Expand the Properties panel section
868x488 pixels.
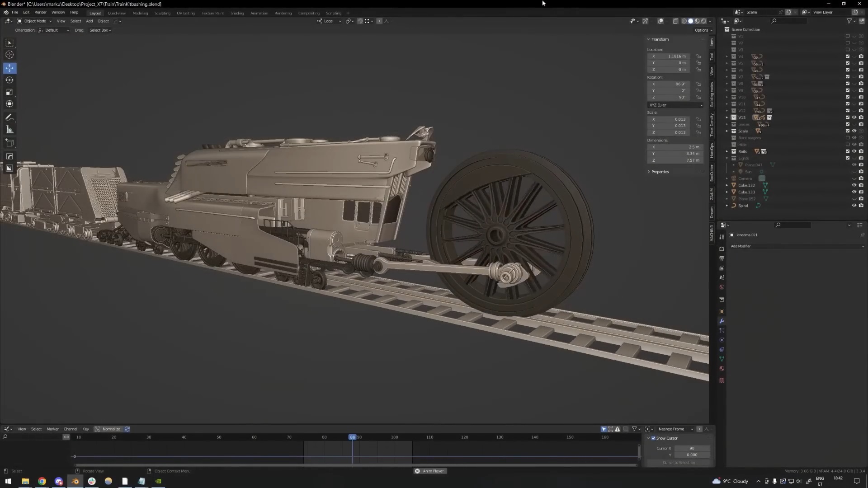pyautogui.click(x=660, y=172)
